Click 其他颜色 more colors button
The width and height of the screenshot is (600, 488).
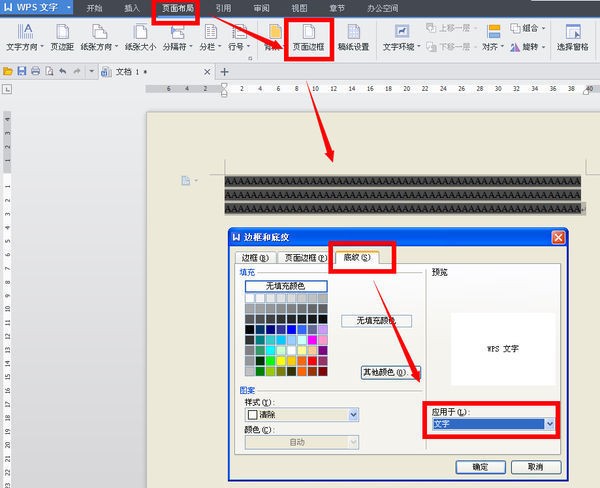(391, 372)
